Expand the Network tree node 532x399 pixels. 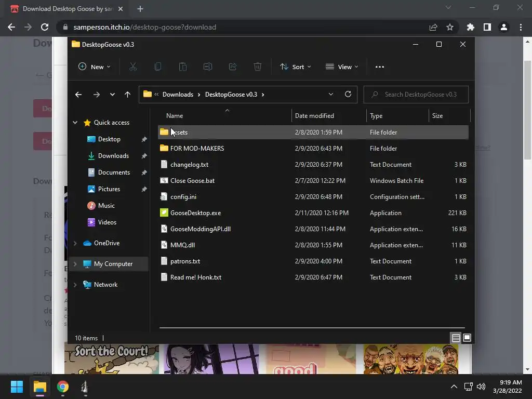click(75, 285)
